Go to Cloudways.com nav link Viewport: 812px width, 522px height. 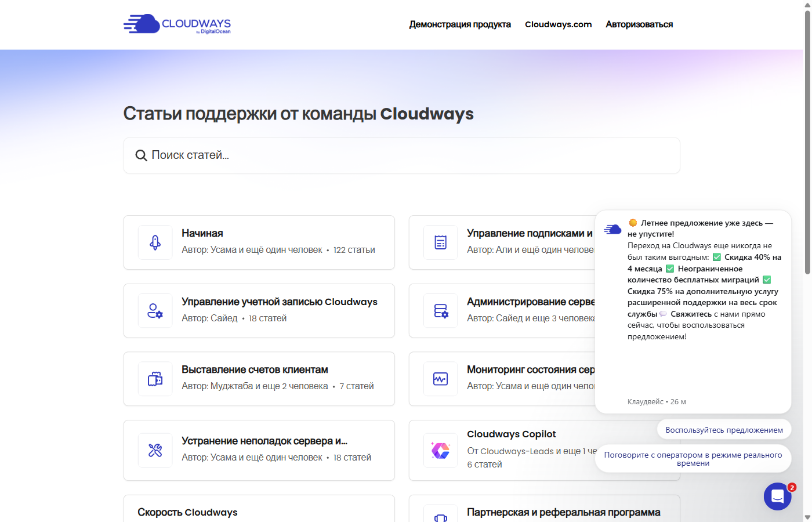(559, 24)
